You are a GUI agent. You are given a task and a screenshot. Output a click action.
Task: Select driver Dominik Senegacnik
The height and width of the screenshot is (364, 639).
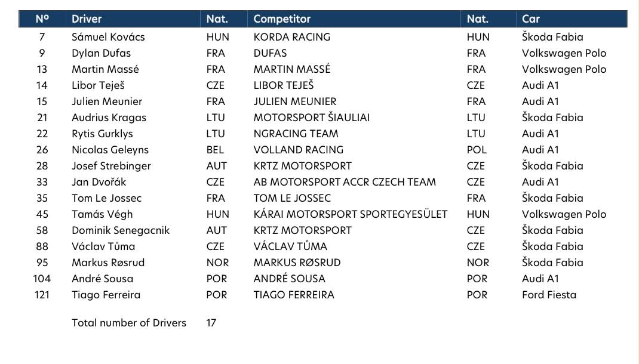[x=121, y=230]
